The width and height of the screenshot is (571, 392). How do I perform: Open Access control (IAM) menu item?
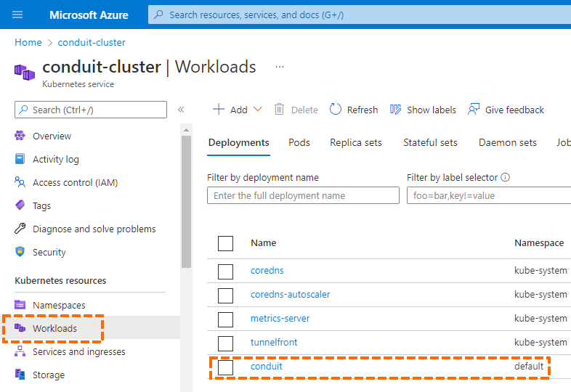tap(76, 182)
